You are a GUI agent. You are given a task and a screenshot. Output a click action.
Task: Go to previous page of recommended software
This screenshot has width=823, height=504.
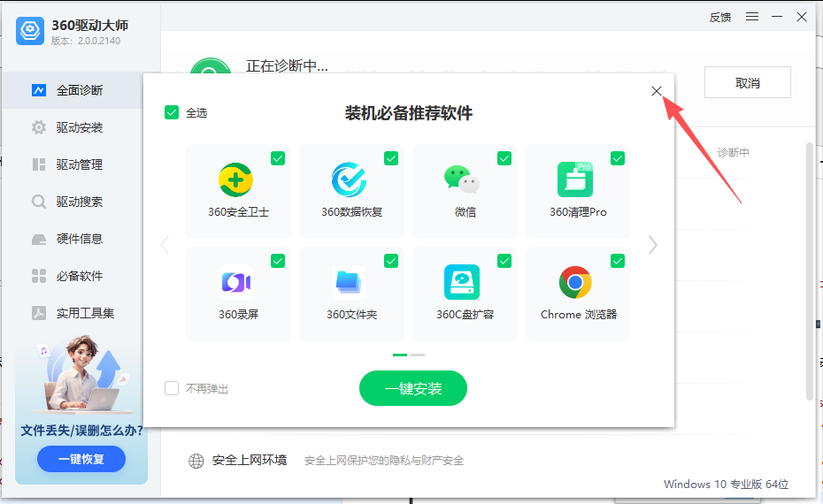(x=165, y=245)
